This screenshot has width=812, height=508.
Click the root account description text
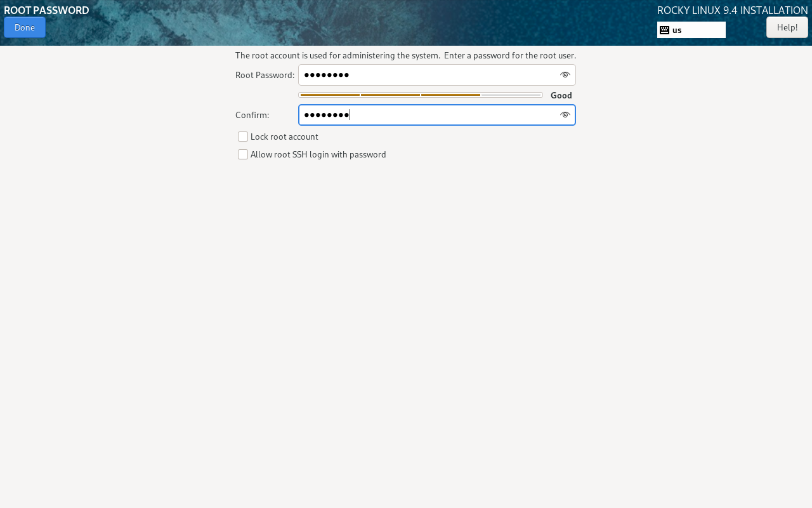pyautogui.click(x=405, y=55)
